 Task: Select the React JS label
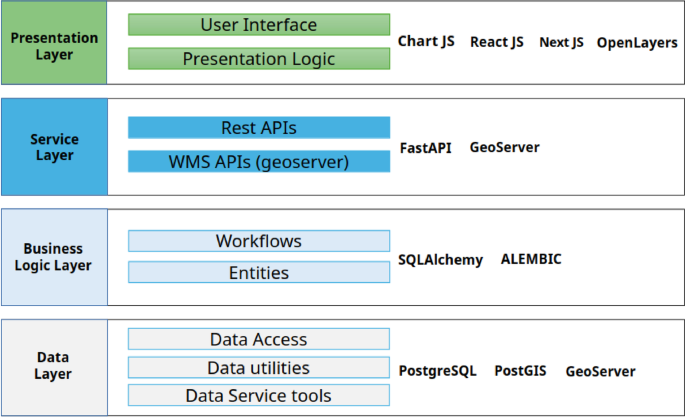click(496, 42)
